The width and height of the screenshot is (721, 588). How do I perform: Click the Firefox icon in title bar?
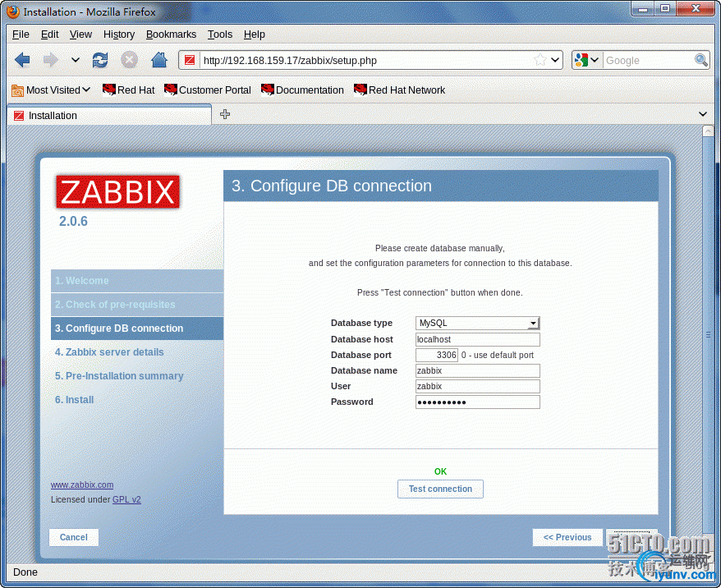point(13,11)
